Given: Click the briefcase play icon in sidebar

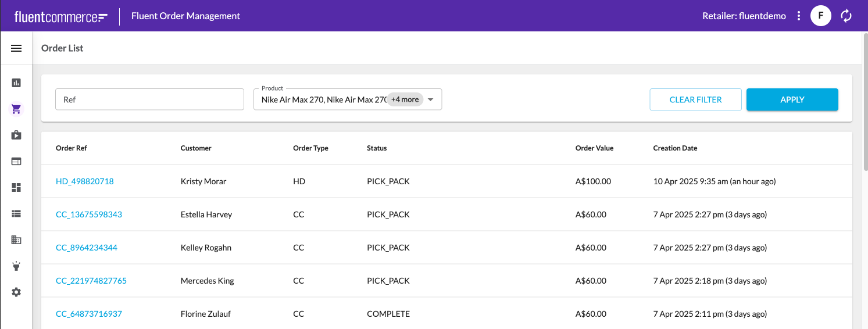Looking at the screenshot, I should [x=16, y=135].
